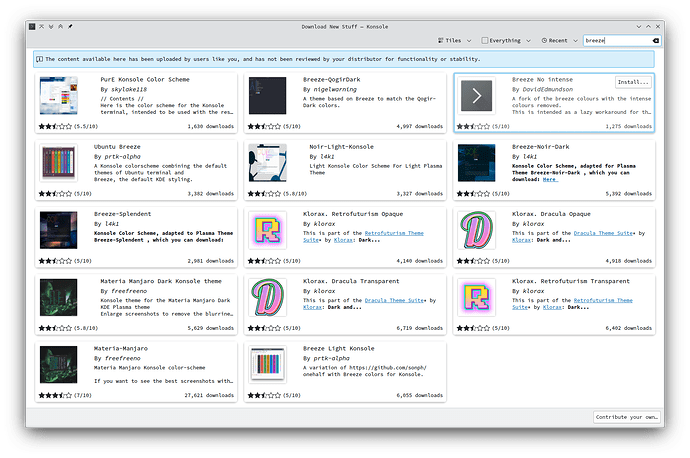Click the Dracula Transparent D logo
This screenshot has width=690, height=458.
(x=267, y=298)
